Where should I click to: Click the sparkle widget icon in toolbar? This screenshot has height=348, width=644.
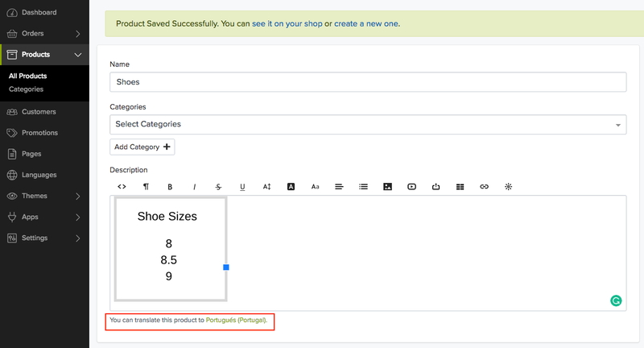click(508, 187)
